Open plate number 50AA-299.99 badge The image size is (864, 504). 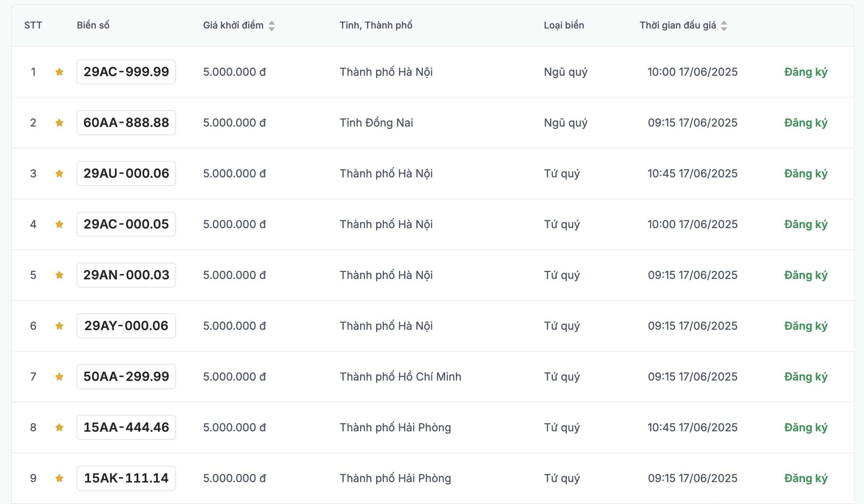[x=126, y=377]
